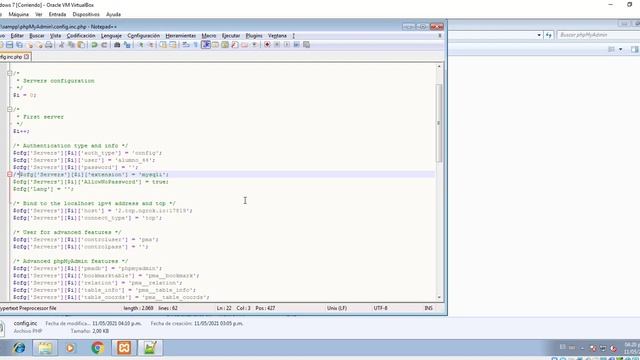Click the Redo arrow icon
The width and height of the screenshot is (640, 360).
click(x=104, y=44)
